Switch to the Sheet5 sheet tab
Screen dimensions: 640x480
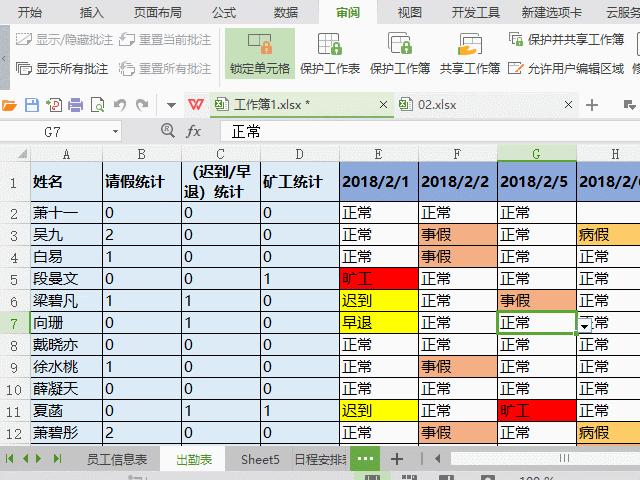click(x=260, y=459)
